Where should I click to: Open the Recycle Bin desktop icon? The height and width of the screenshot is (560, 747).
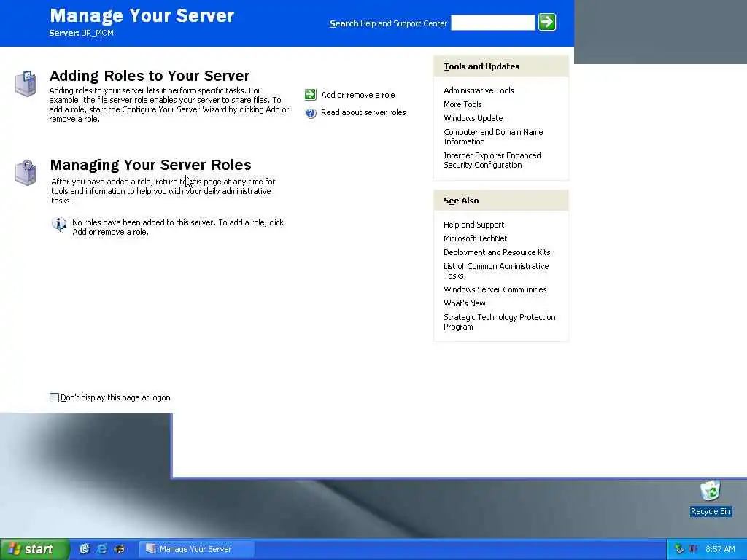point(711,498)
